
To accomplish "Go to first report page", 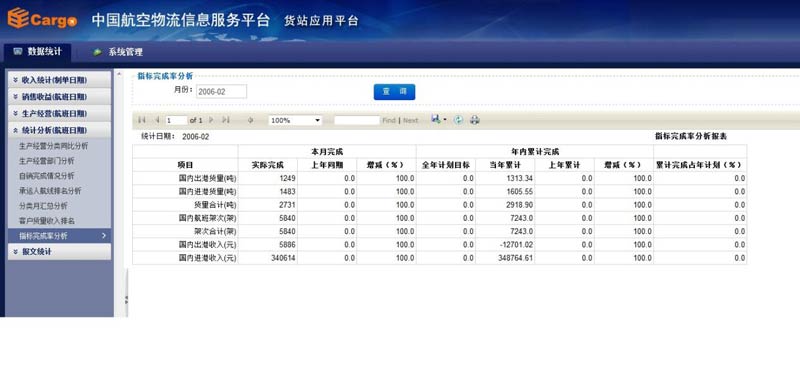I will [141, 120].
